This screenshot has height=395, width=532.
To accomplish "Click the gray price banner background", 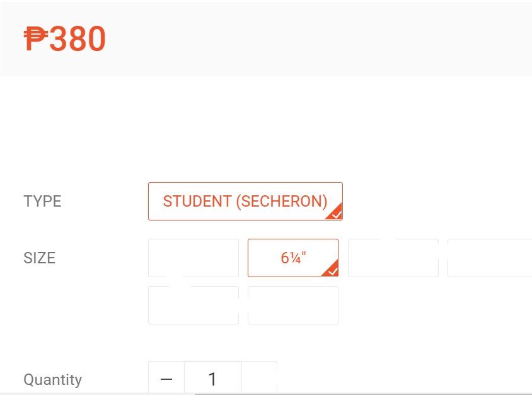I will point(315,38).
